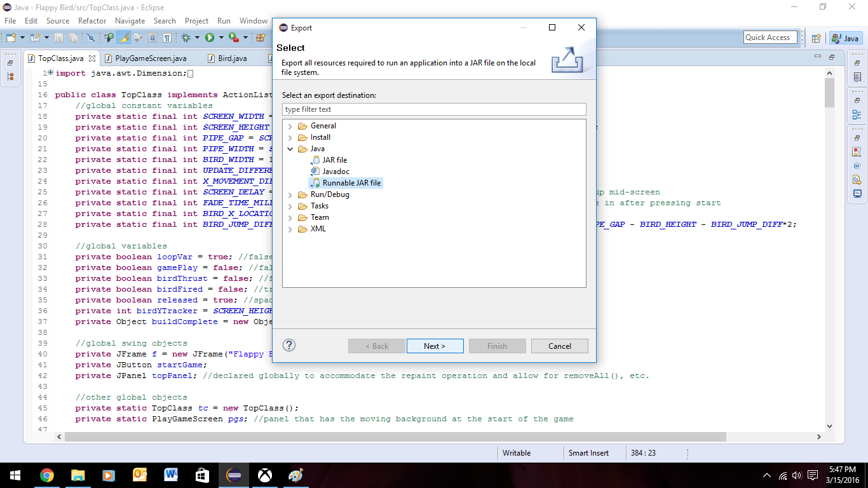Open Xbox app from the taskbar
The image size is (868, 488).
click(x=264, y=475)
